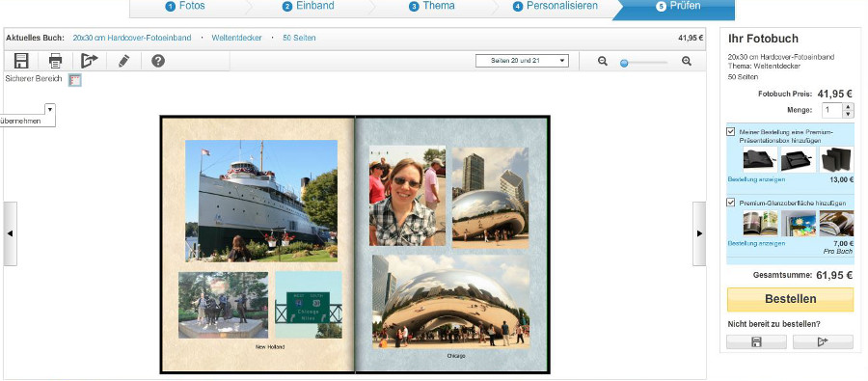The width and height of the screenshot is (868, 381).
Task: Click the Fotobuch Preis 41,95 € value
Action: 835,94
